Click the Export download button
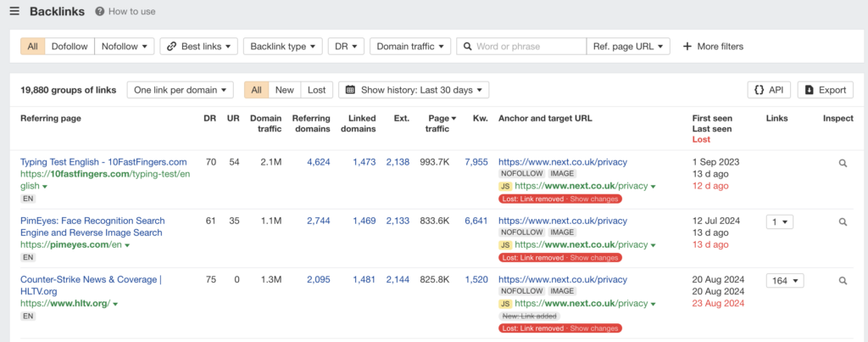This screenshot has height=342, width=868. [x=825, y=90]
